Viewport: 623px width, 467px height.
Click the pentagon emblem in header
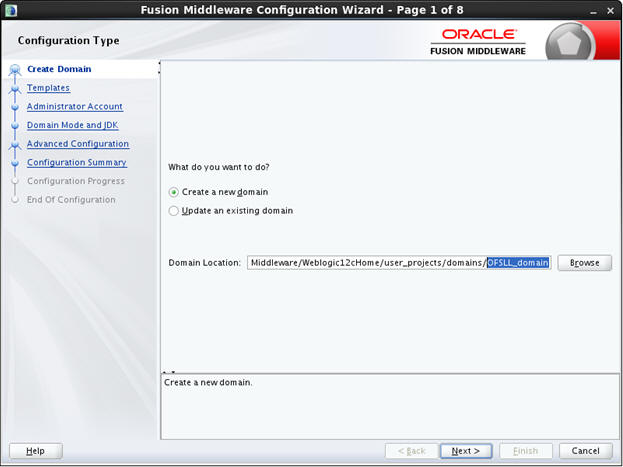569,43
